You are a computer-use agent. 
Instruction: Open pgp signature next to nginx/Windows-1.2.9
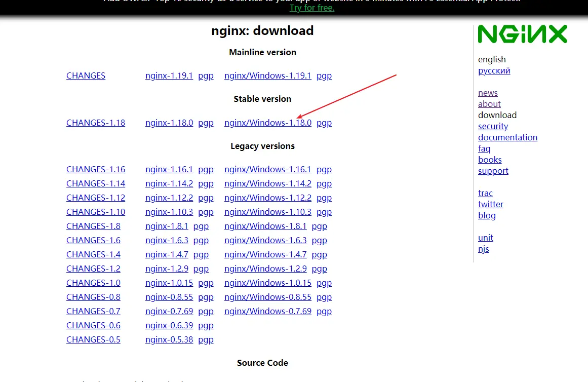click(x=320, y=269)
